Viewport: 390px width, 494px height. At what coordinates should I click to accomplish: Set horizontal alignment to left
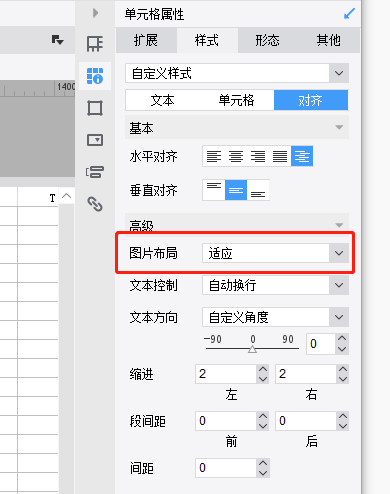(x=214, y=156)
